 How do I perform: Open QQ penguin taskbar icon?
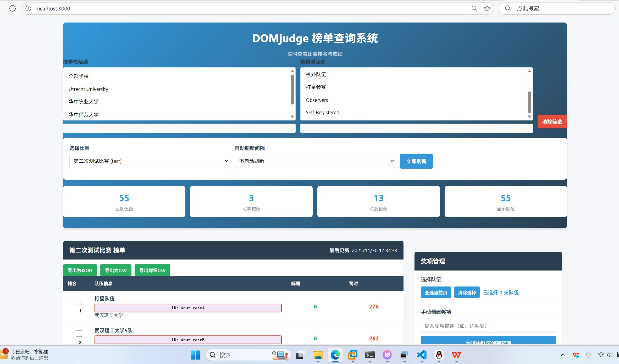(439, 355)
